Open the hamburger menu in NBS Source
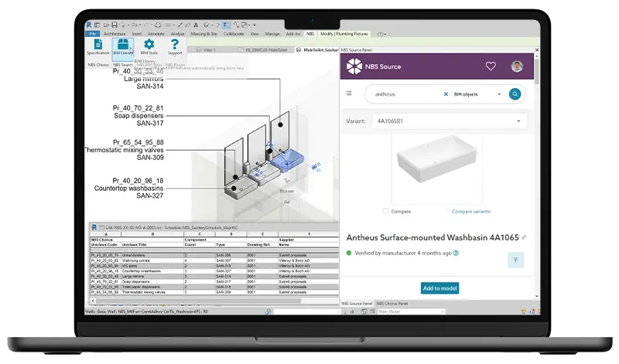The width and height of the screenshot is (619, 364). click(349, 93)
